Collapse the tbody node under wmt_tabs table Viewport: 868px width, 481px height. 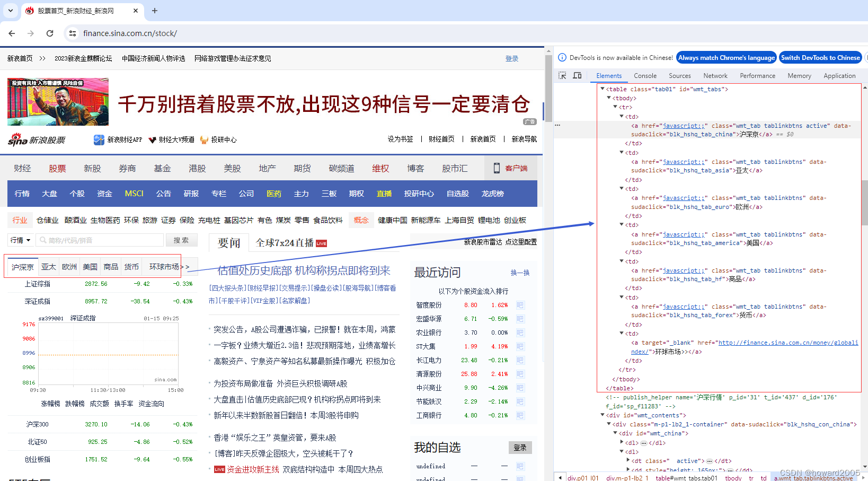point(609,98)
